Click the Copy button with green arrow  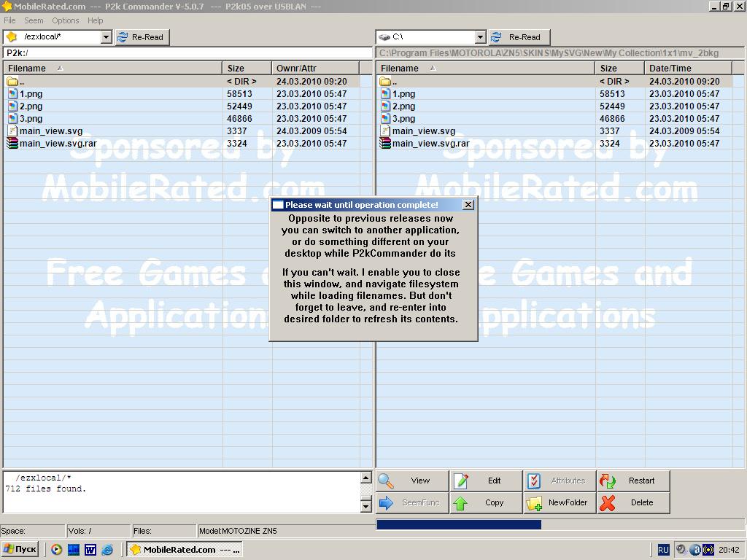click(486, 503)
